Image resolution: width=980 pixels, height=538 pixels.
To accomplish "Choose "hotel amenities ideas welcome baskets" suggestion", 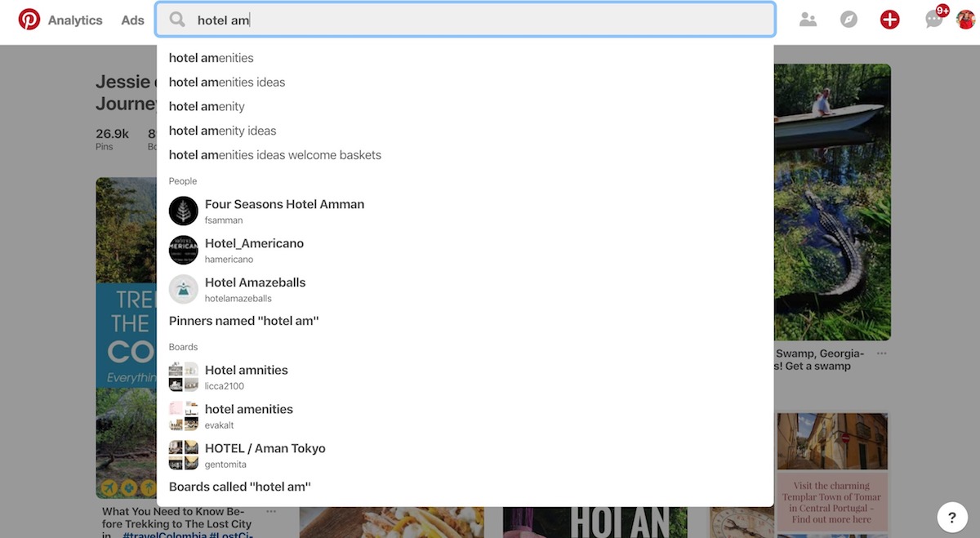I will coord(274,155).
